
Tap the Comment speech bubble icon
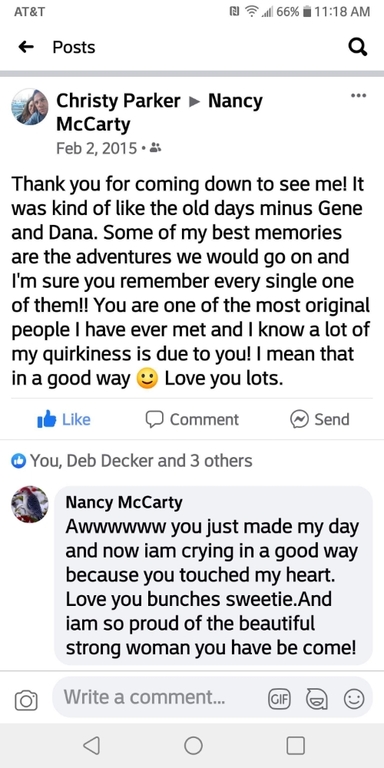(154, 420)
